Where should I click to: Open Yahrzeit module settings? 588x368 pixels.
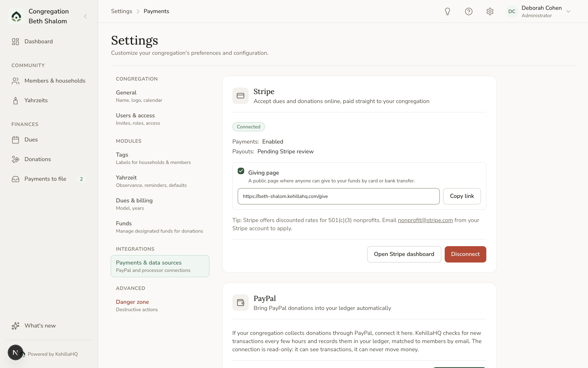[x=160, y=181]
